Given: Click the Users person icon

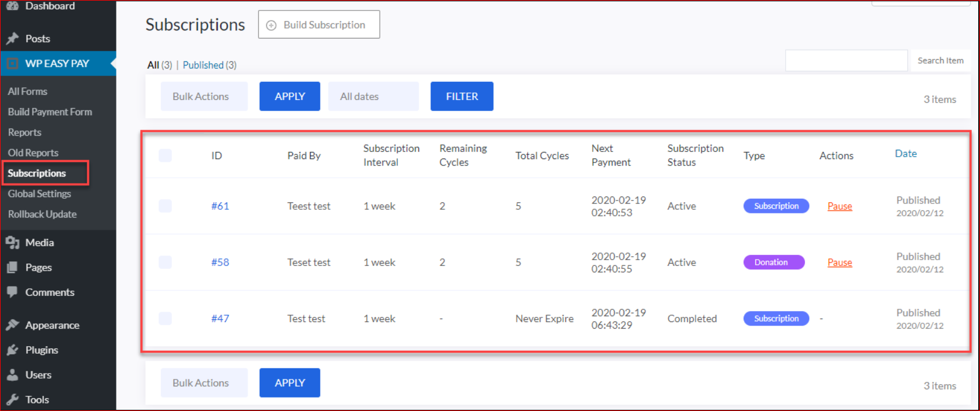Looking at the screenshot, I should point(12,375).
